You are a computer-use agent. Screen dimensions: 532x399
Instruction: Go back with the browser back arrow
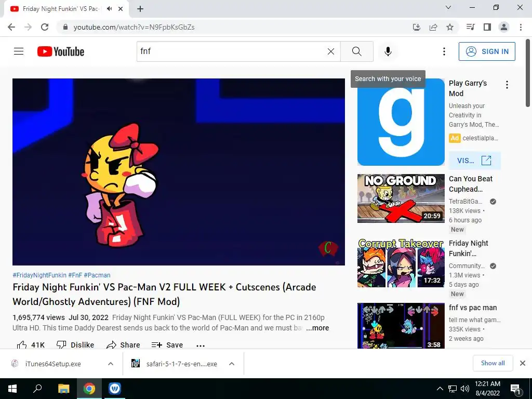11,27
